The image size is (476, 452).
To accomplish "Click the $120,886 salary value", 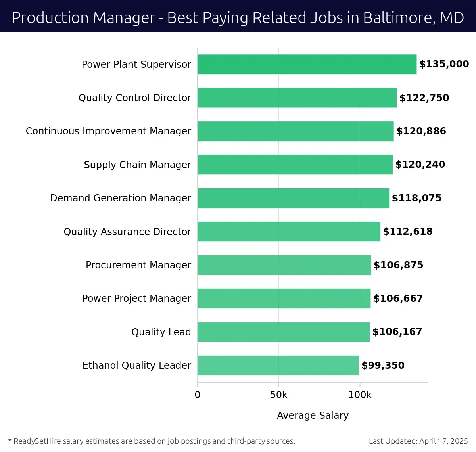I will click(x=421, y=131).
